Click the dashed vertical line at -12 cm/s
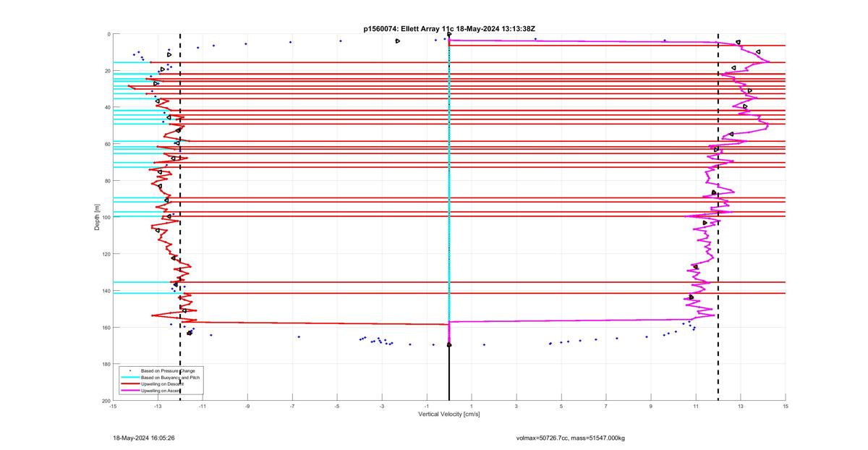 180,217
